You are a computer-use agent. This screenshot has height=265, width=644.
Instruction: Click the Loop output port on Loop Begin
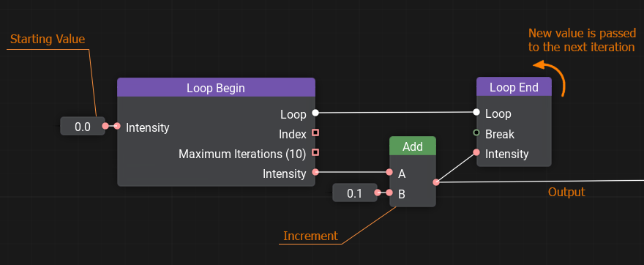(315, 112)
